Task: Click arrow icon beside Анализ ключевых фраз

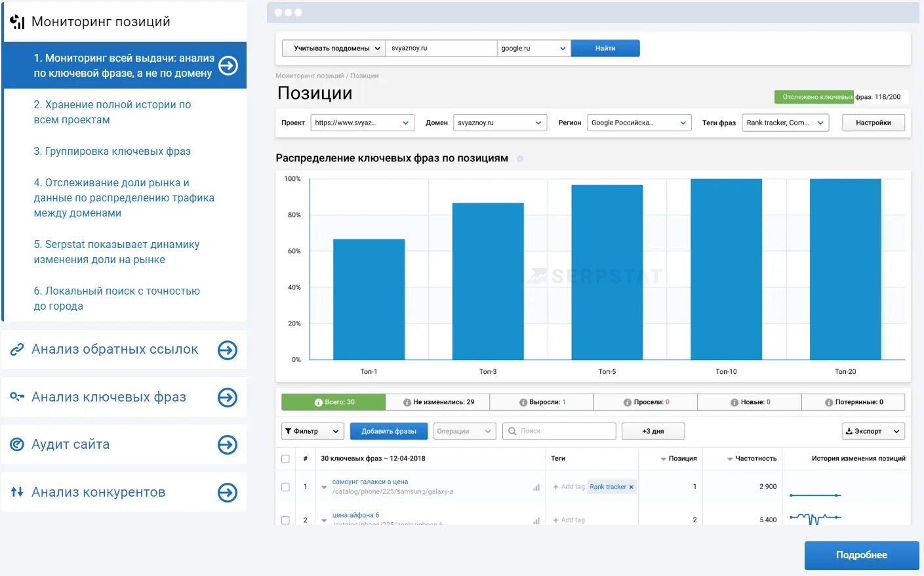Action: pyautogui.click(x=228, y=398)
